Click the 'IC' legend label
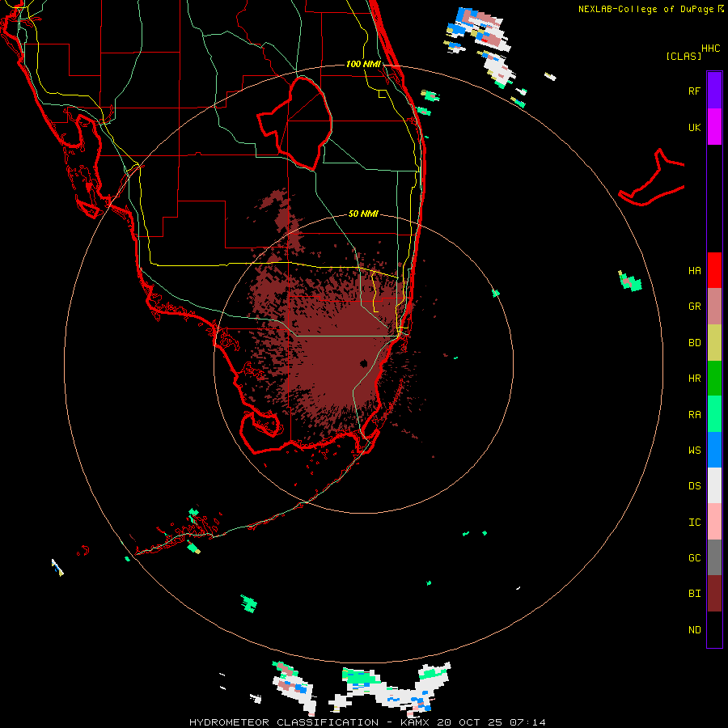This screenshot has height=728, width=728. click(x=694, y=523)
